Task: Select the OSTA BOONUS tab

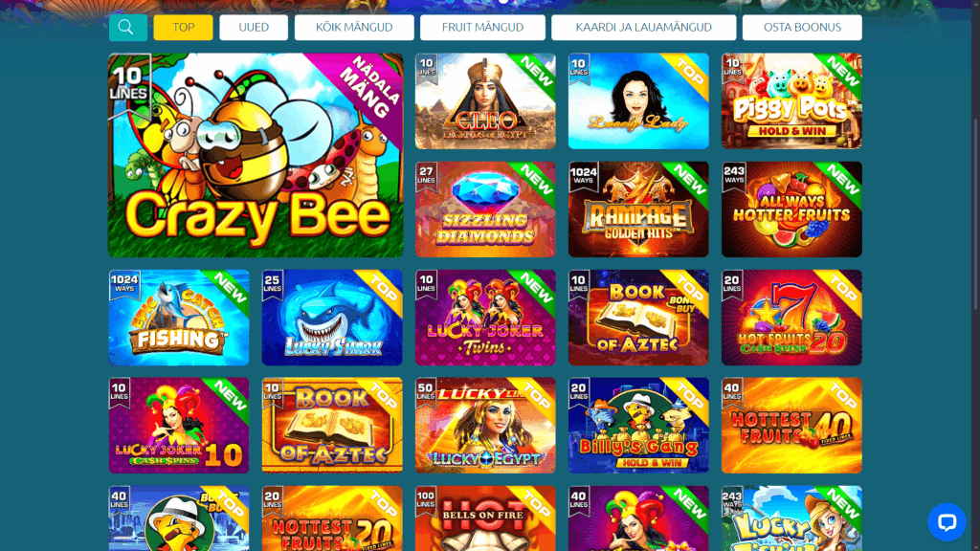Action: pyautogui.click(x=803, y=28)
